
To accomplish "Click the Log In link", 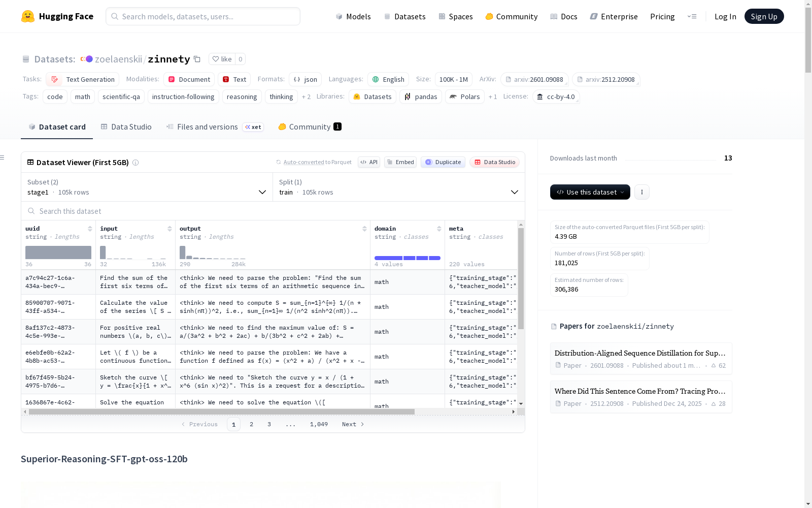I will click(x=725, y=16).
